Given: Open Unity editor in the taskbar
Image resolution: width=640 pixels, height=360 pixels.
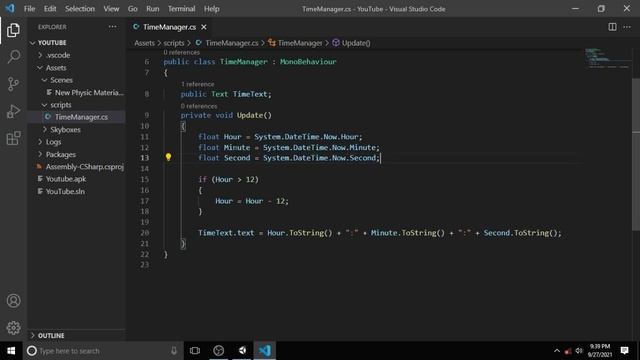Looking at the screenshot, I should [242, 351].
